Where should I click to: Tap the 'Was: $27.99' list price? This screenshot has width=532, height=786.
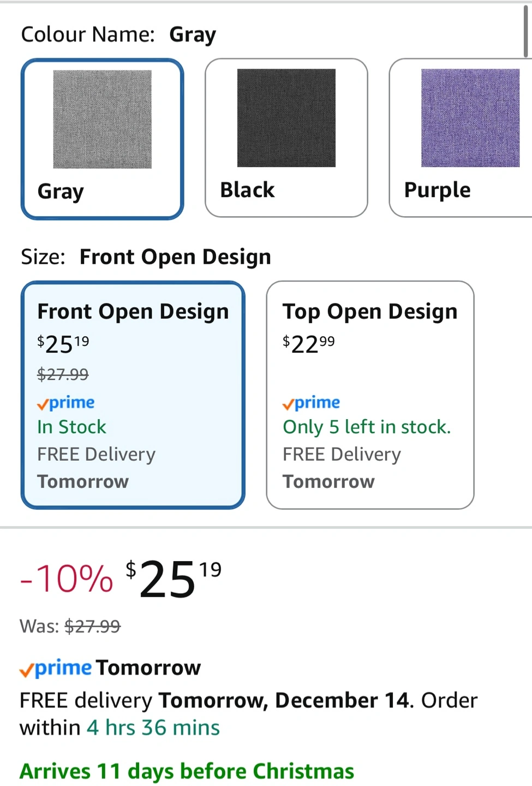click(x=70, y=626)
